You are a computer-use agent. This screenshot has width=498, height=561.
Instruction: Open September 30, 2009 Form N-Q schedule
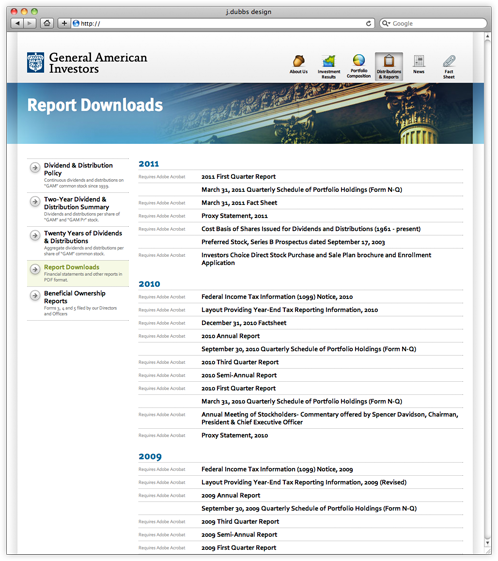pyautogui.click(x=309, y=508)
